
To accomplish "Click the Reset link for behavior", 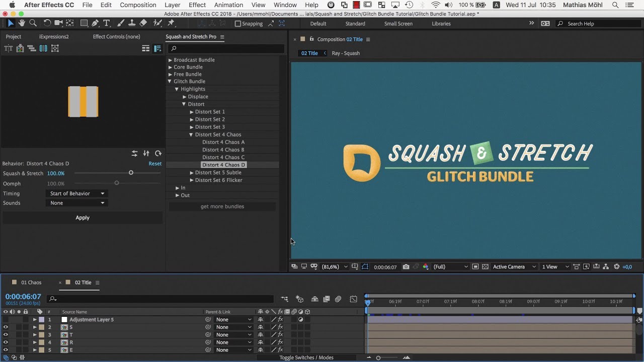I will tap(155, 163).
